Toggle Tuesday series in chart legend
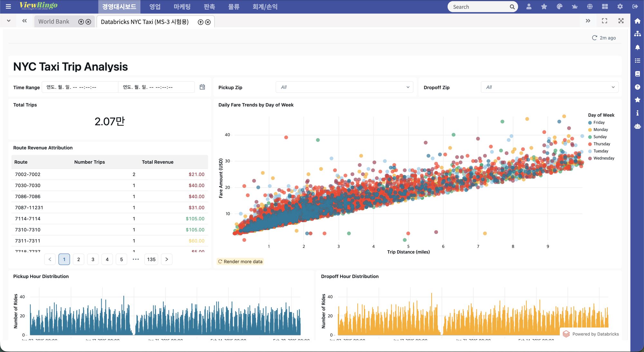 598,151
